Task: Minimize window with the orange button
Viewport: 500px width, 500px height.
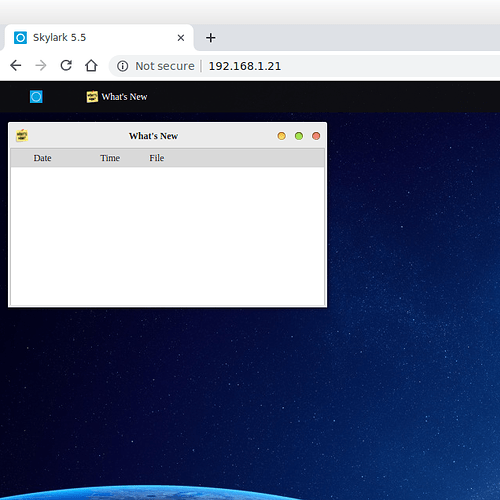Action: 281,136
